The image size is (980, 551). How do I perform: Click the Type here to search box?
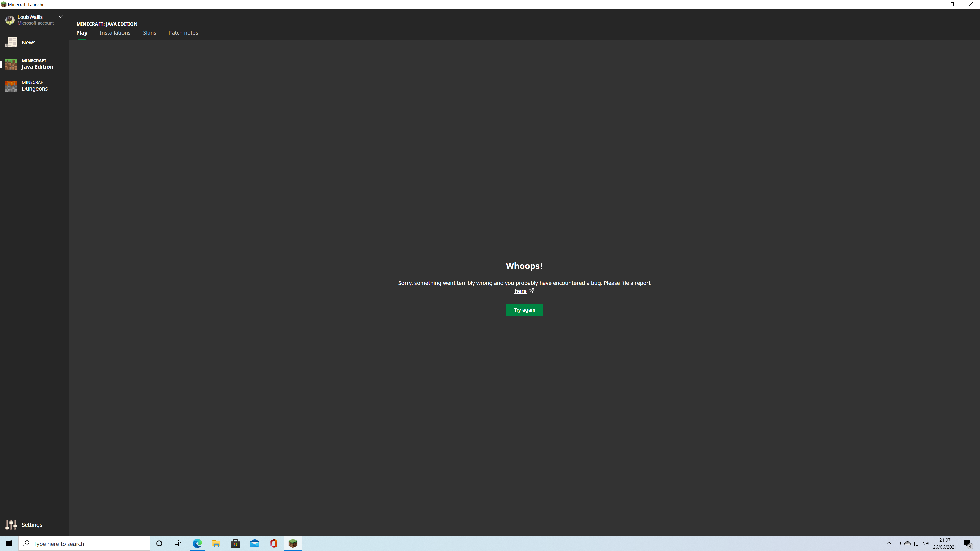(x=84, y=544)
